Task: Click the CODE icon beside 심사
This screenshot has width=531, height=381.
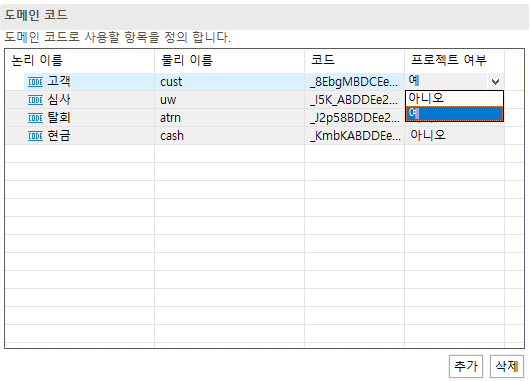Action: click(x=35, y=100)
